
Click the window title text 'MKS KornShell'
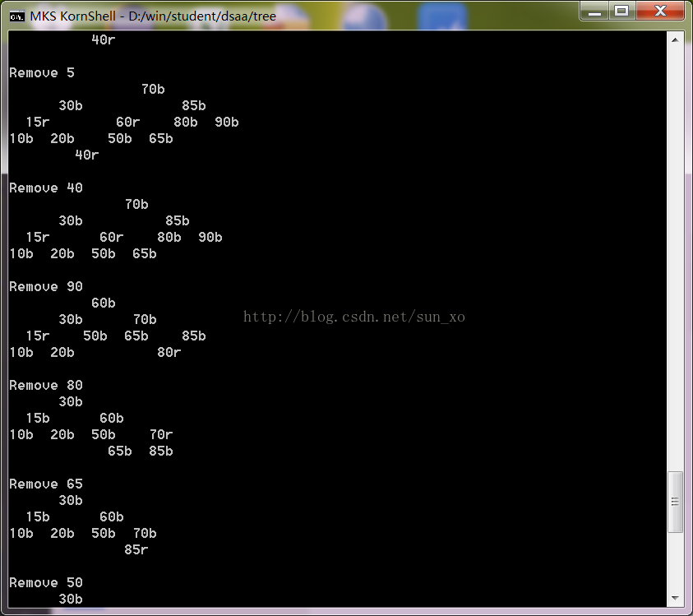73,16
